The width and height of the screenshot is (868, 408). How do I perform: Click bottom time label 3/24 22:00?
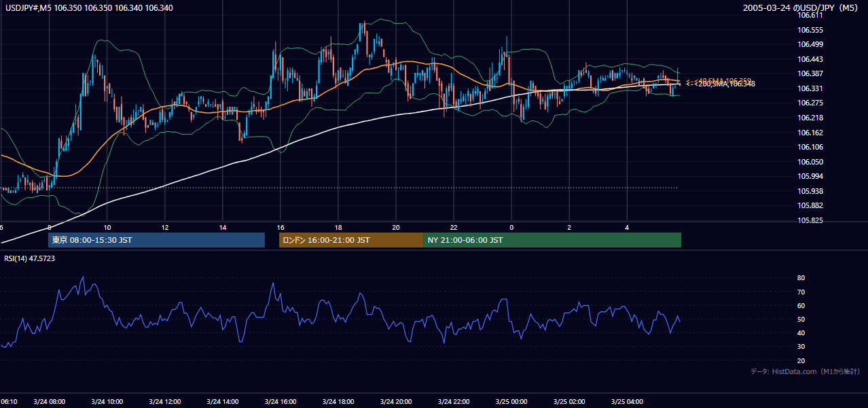[x=454, y=402]
